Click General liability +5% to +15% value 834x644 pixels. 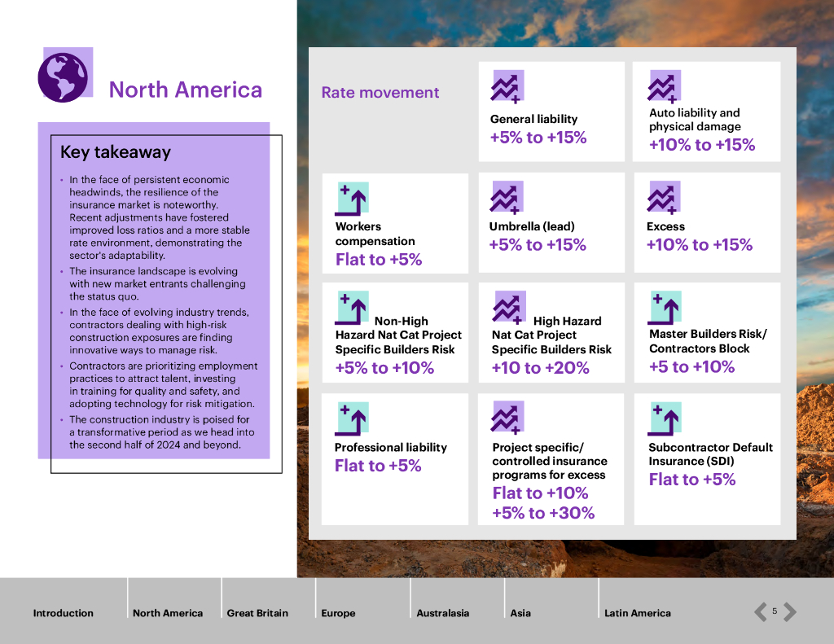(538, 138)
